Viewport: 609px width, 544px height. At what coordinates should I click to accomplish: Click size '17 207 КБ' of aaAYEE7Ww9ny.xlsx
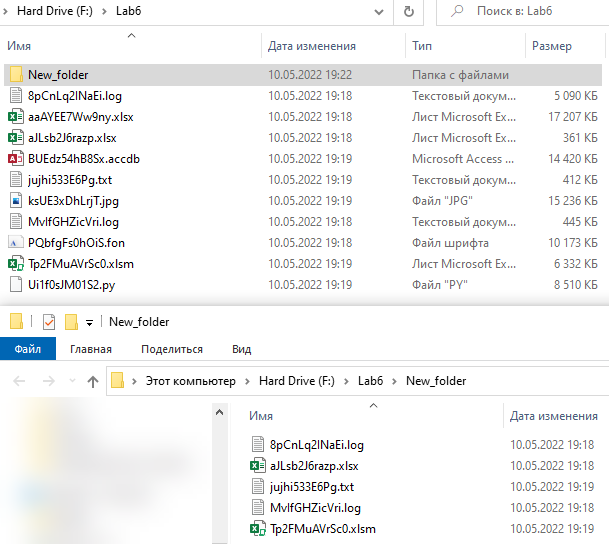point(572,117)
